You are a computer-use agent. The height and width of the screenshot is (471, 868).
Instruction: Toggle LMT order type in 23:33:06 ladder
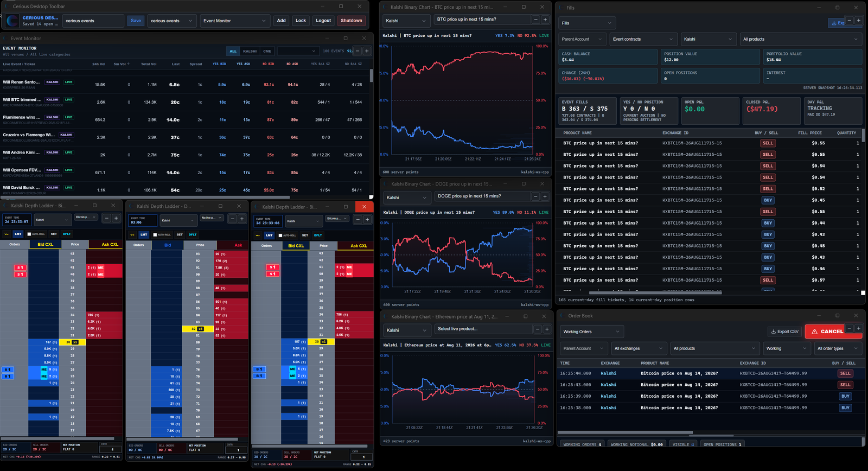tap(269, 235)
